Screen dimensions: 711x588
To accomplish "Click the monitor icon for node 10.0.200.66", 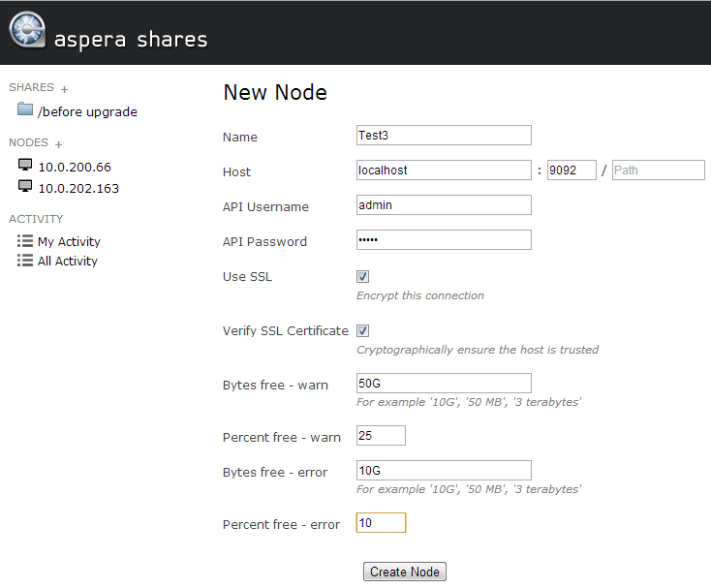I will pos(25,166).
